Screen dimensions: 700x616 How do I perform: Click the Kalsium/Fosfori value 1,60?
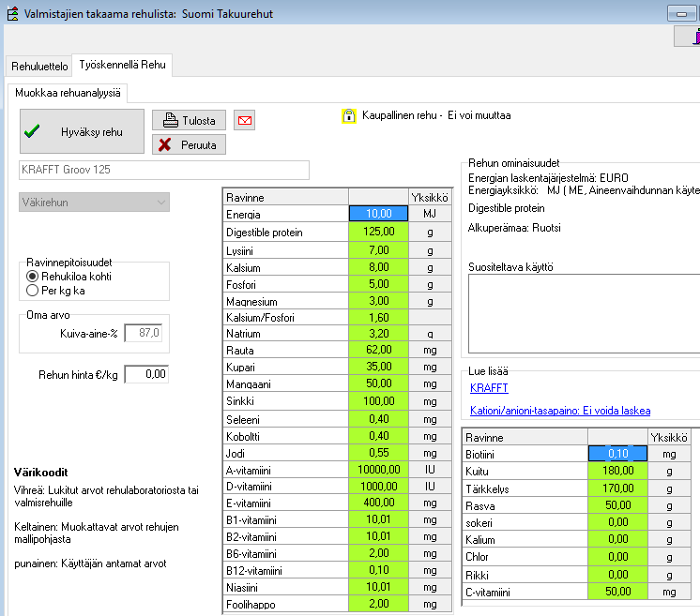378,318
